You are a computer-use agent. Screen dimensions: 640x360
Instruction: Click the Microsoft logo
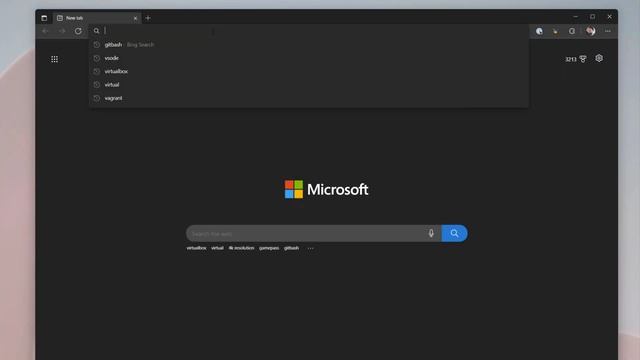click(x=326, y=189)
